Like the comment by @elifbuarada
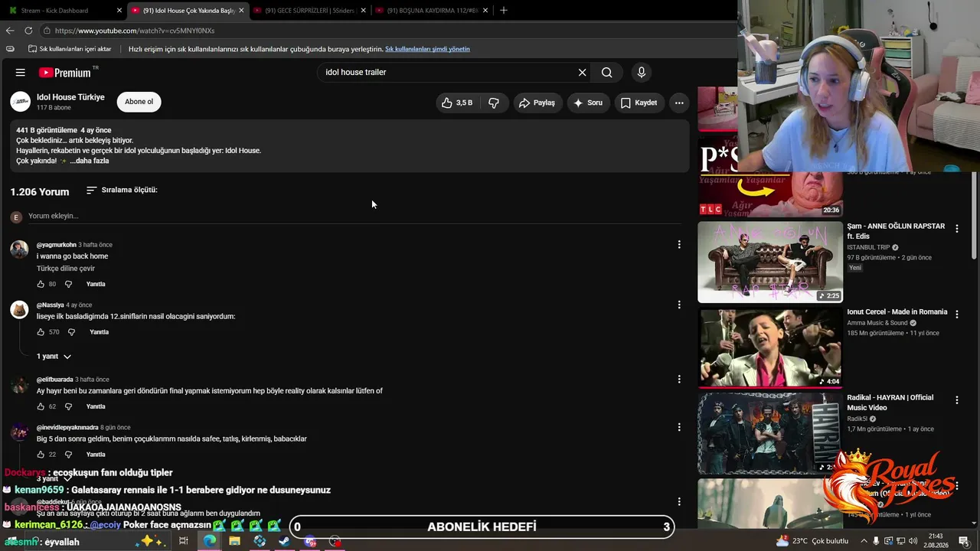 pos(41,406)
